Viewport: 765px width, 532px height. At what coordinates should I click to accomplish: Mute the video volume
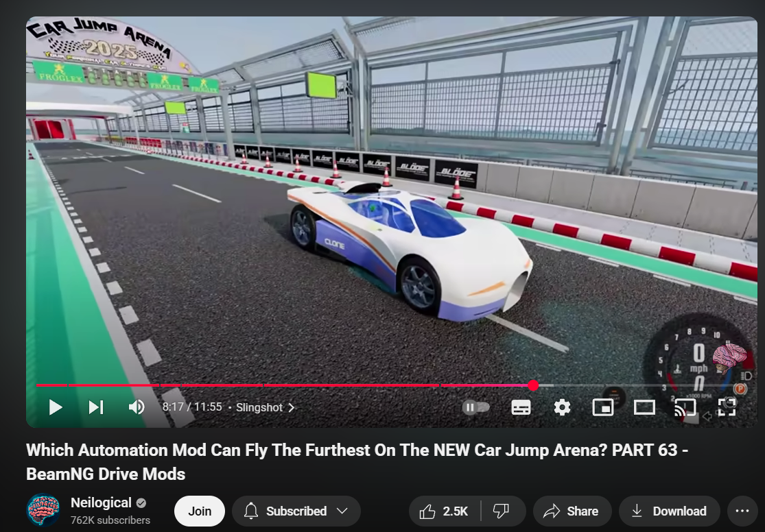pyautogui.click(x=137, y=407)
